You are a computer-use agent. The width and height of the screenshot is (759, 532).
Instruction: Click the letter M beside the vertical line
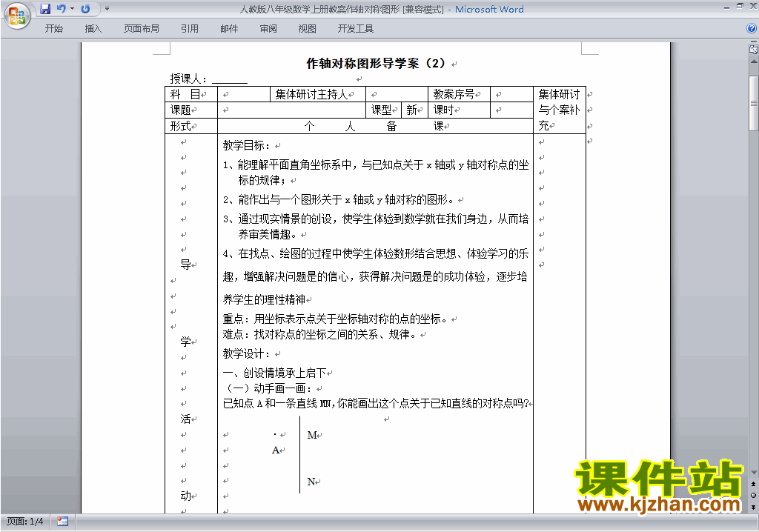(x=312, y=435)
